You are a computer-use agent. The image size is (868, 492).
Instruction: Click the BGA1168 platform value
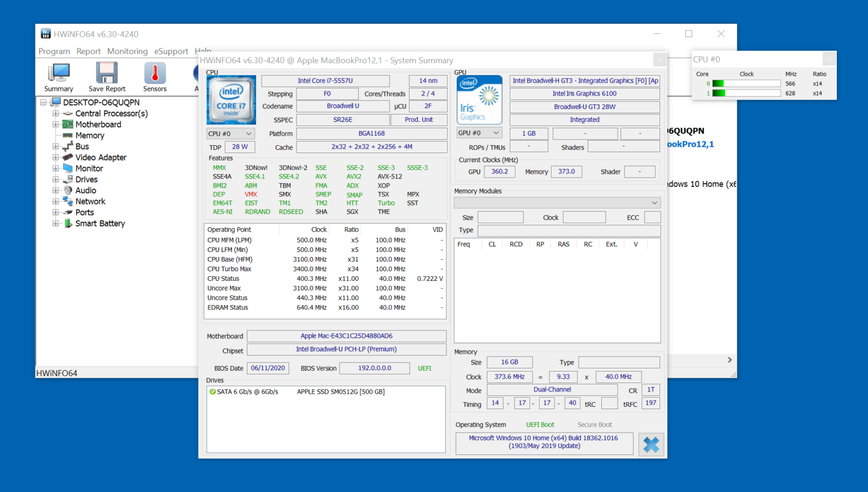372,134
